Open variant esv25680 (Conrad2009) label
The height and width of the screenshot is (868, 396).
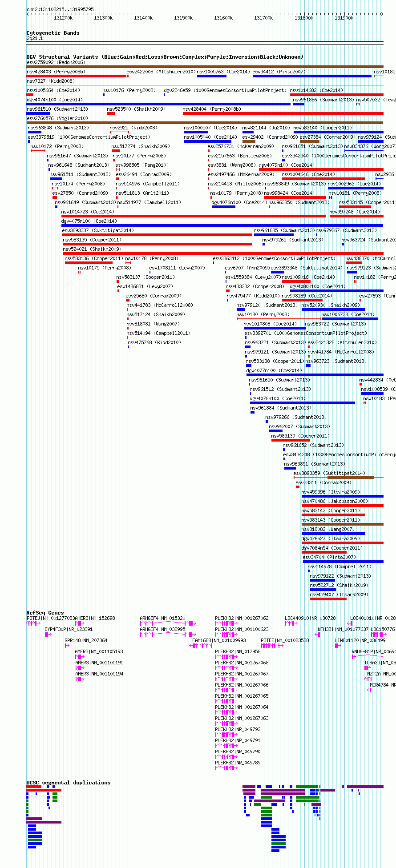pos(154,296)
